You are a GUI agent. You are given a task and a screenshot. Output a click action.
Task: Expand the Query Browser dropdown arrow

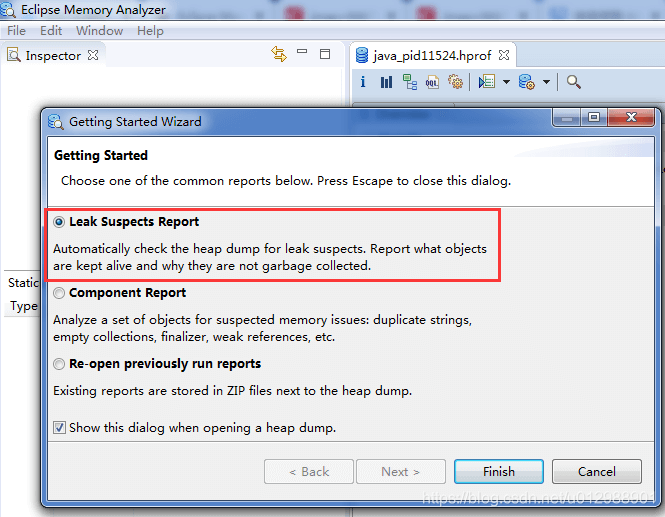coord(547,82)
